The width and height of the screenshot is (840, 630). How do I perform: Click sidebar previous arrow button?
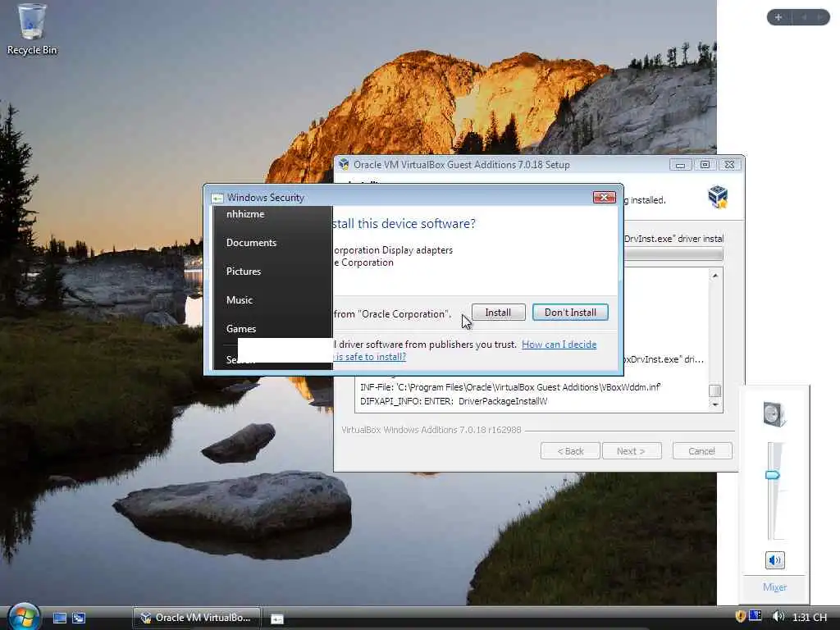(804, 17)
